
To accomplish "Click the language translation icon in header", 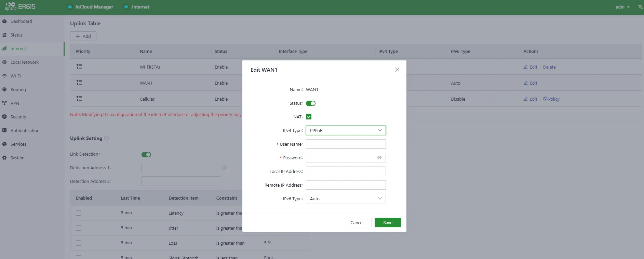I will coord(640,7).
